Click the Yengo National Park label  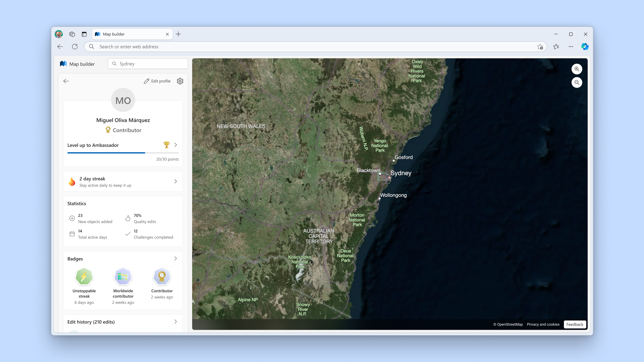pyautogui.click(x=380, y=145)
